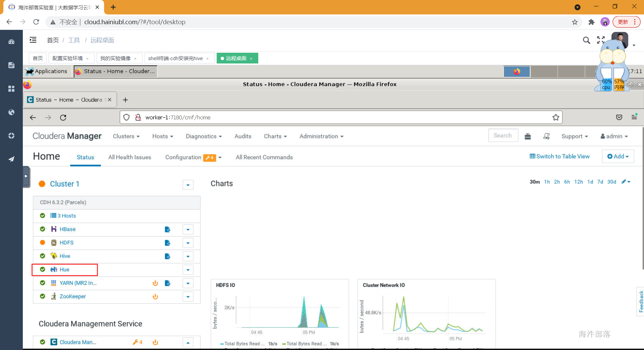644x350 pixels.
Task: Expand Cluster 1 actions dropdown
Action: (x=188, y=185)
